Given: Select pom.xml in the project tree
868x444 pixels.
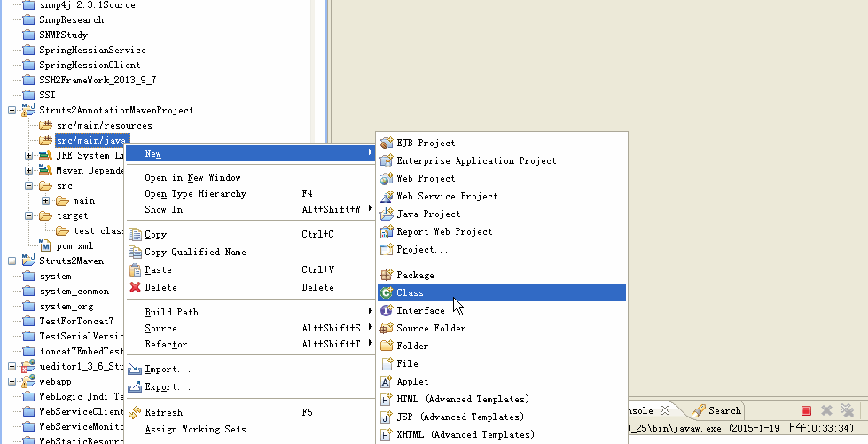Looking at the screenshot, I should click(x=74, y=245).
